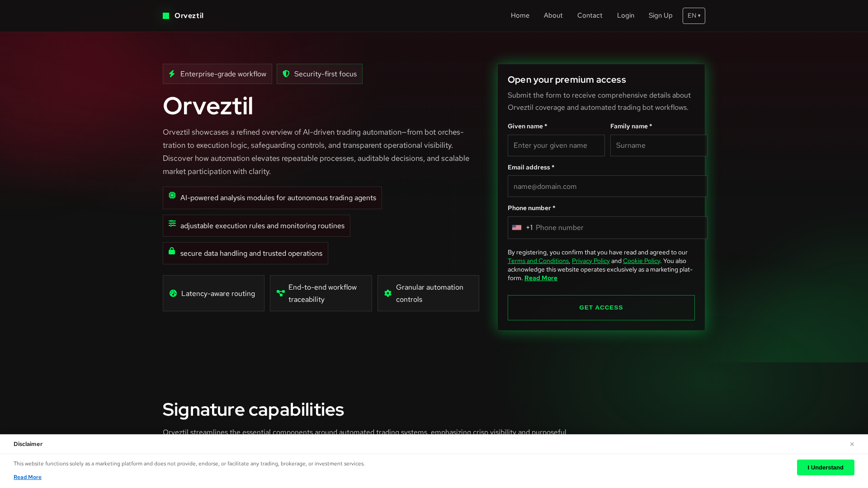
Task: Click the shield icon on Security-first focus
Action: (286, 74)
